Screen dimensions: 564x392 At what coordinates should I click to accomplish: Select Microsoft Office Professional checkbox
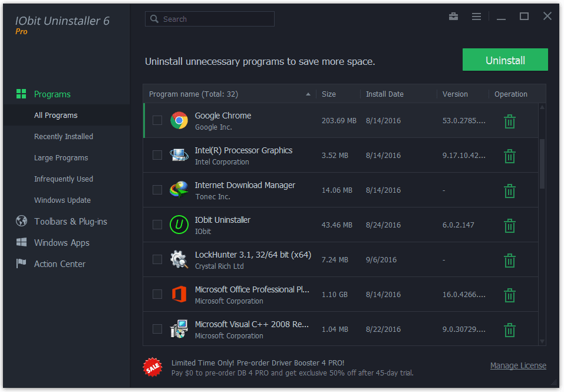click(157, 294)
